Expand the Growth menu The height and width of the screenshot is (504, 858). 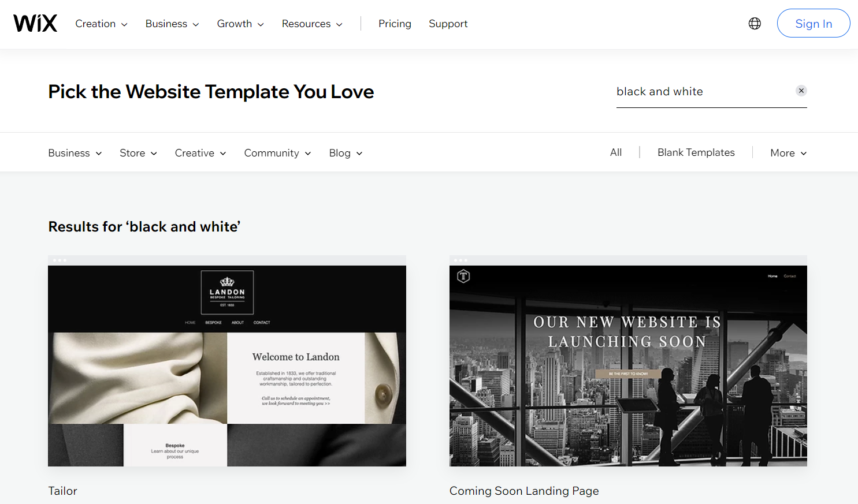(240, 24)
